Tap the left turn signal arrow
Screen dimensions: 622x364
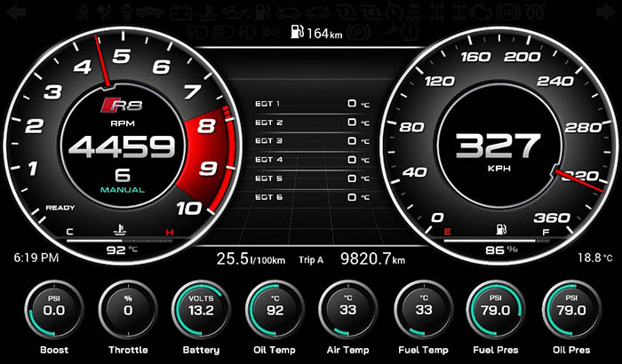17,12
